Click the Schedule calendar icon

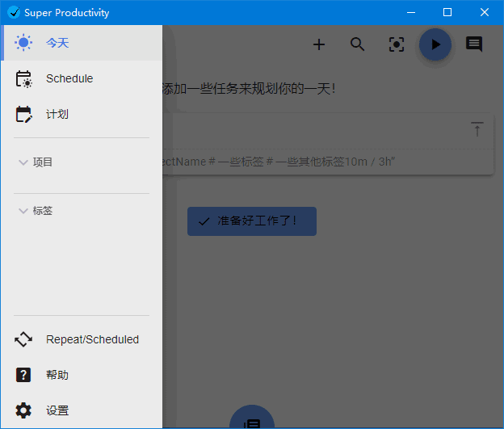click(x=24, y=78)
